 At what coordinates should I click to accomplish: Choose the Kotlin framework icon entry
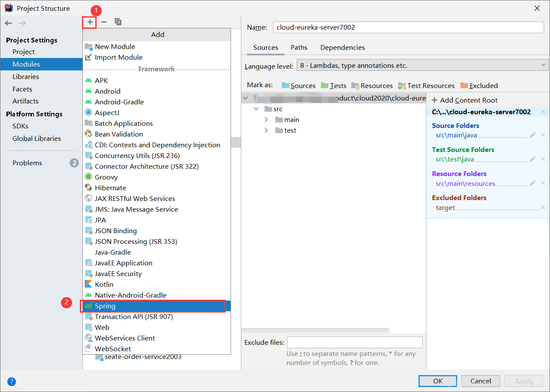pos(88,284)
